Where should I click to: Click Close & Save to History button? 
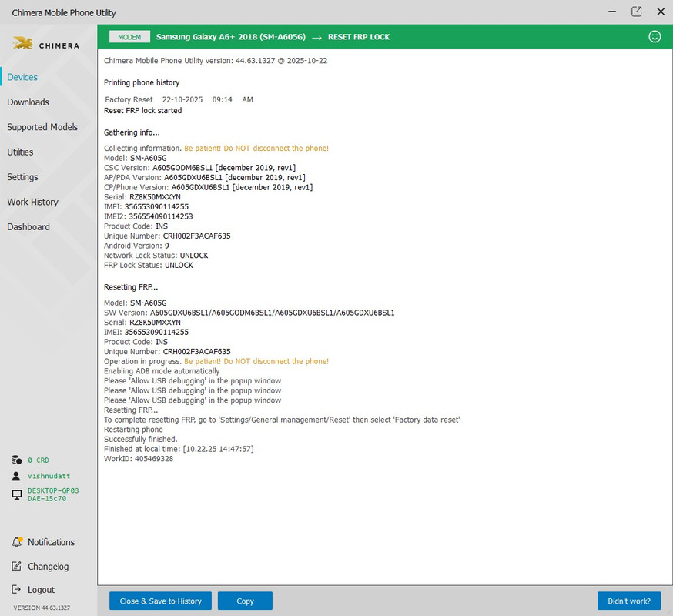tap(160, 601)
